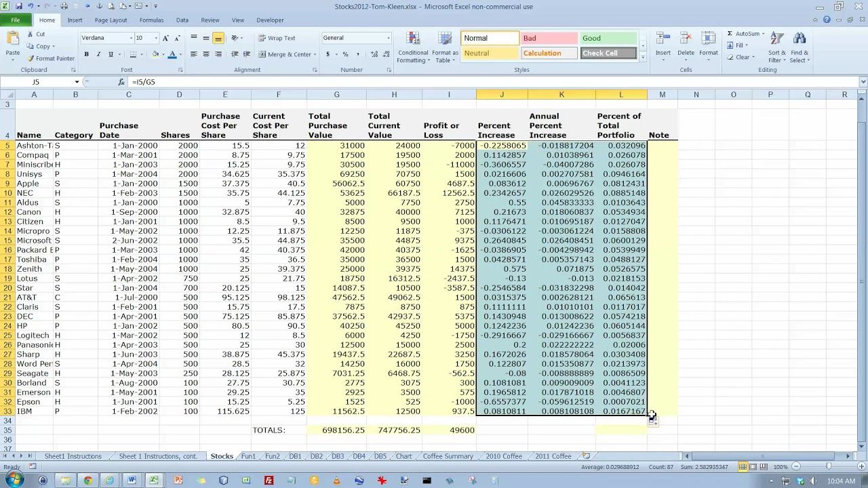
Task: Click the Align Text Right icon
Action: [x=218, y=54]
